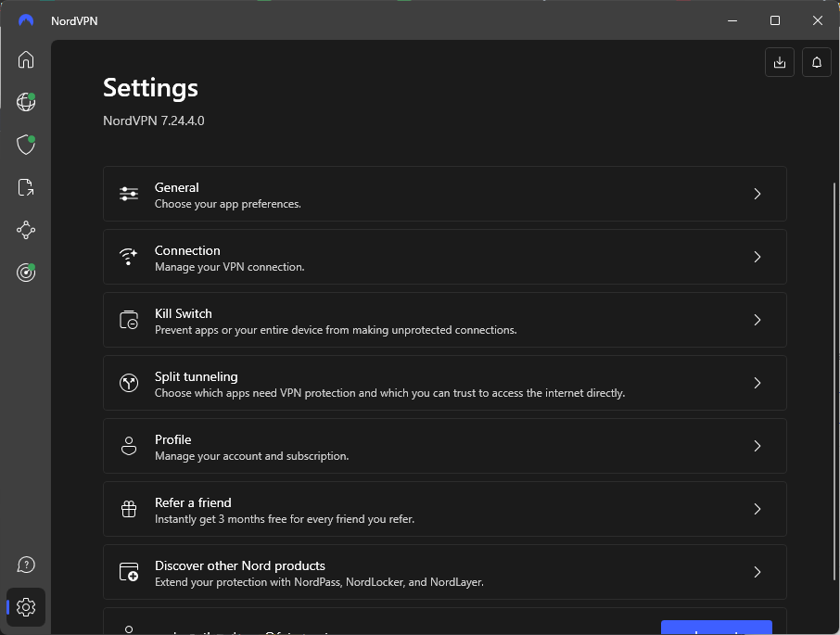Click the Split tunneling icon

click(129, 383)
